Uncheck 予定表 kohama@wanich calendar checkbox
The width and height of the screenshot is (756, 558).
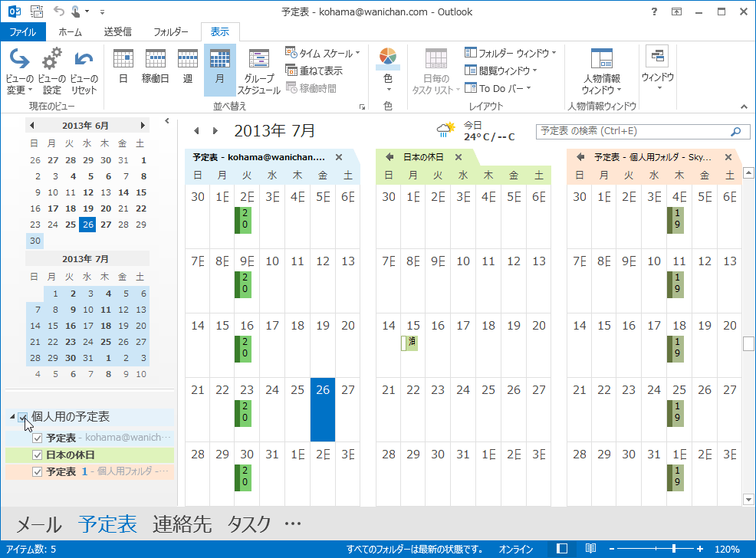[37, 438]
